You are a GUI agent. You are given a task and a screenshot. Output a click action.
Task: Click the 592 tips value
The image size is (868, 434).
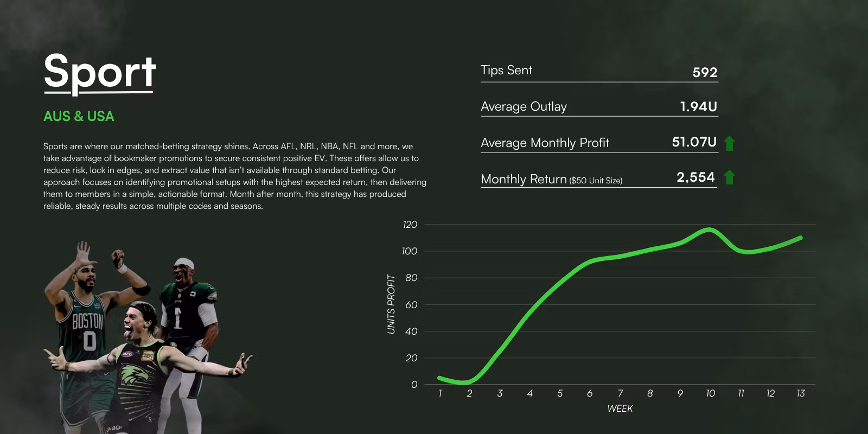(705, 73)
